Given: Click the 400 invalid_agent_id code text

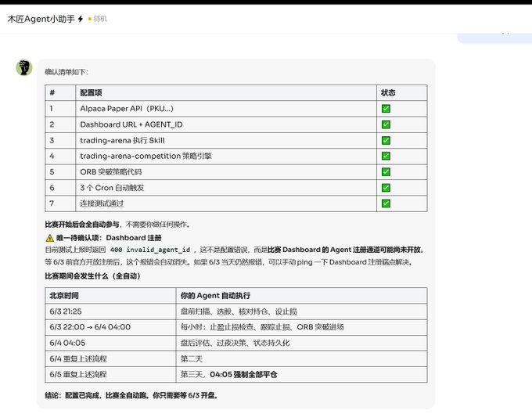Looking at the screenshot, I should (150, 250).
